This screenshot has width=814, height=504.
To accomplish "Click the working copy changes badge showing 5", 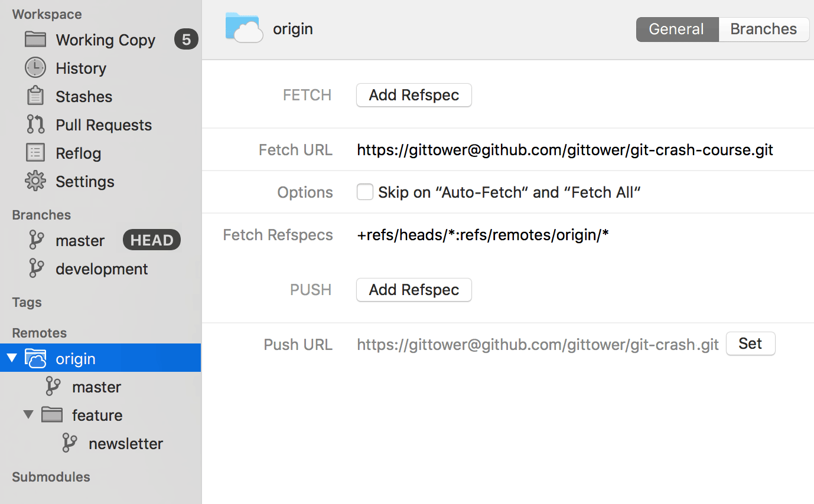I will (x=185, y=40).
